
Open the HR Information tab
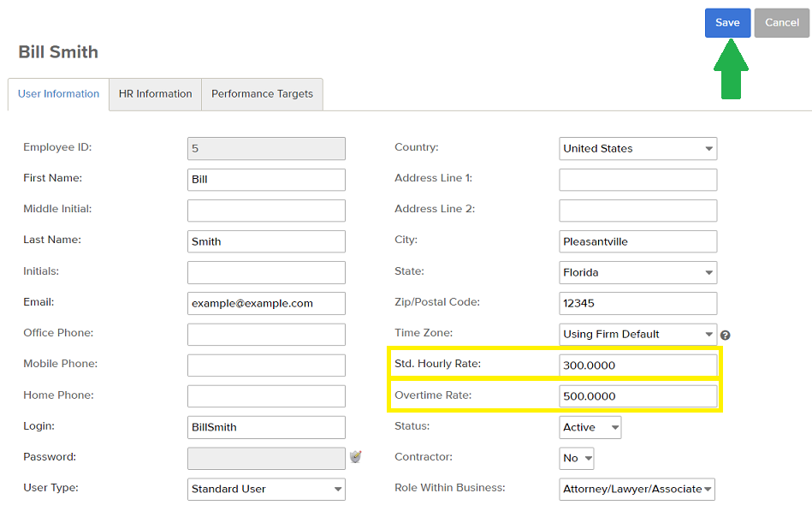tap(156, 94)
